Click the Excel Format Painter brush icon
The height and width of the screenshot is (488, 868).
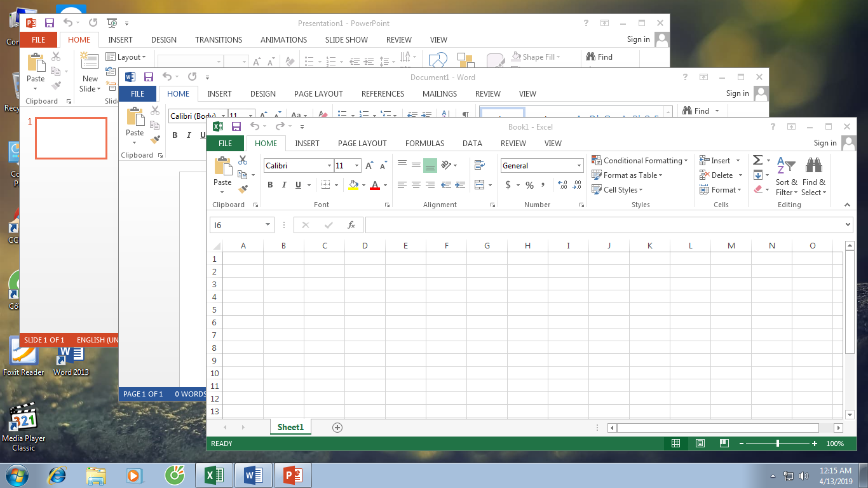243,189
